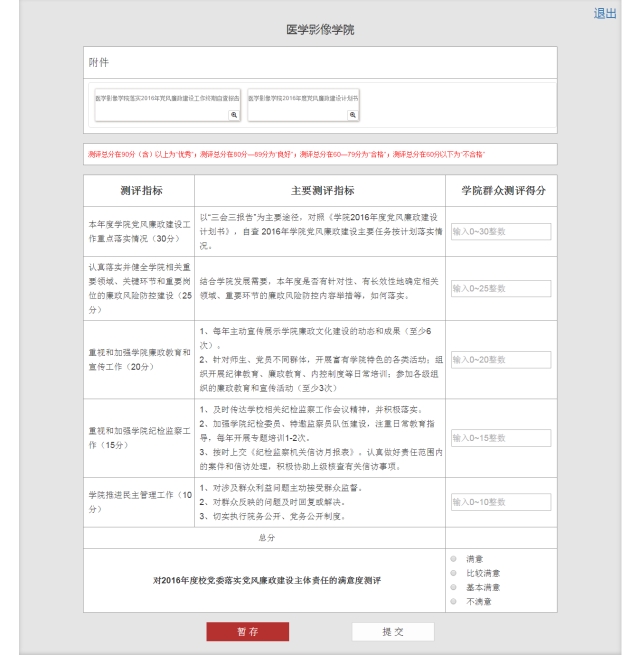Select the 满意 radio button
The width and height of the screenshot is (640, 655).
(454, 559)
